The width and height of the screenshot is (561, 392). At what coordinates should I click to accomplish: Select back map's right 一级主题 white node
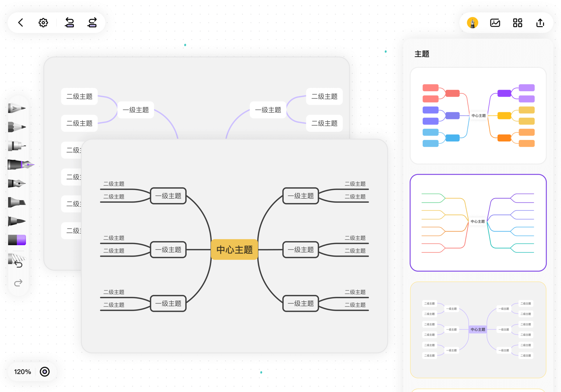coord(268,110)
